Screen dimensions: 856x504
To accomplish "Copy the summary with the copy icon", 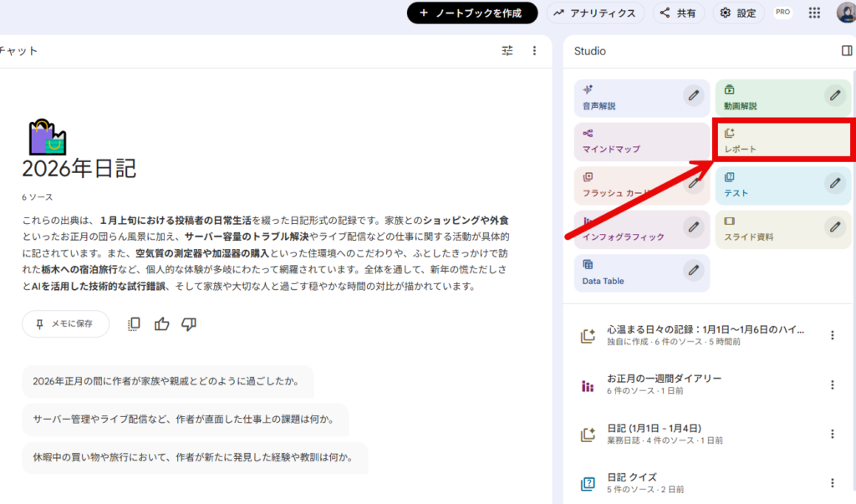I will [134, 324].
